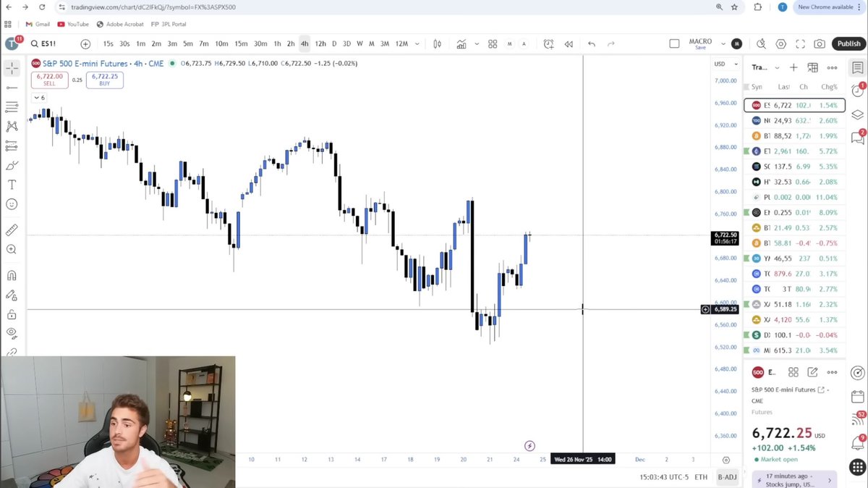Open chats icon with badge 2
The width and height of the screenshot is (868, 488).
coord(857,137)
